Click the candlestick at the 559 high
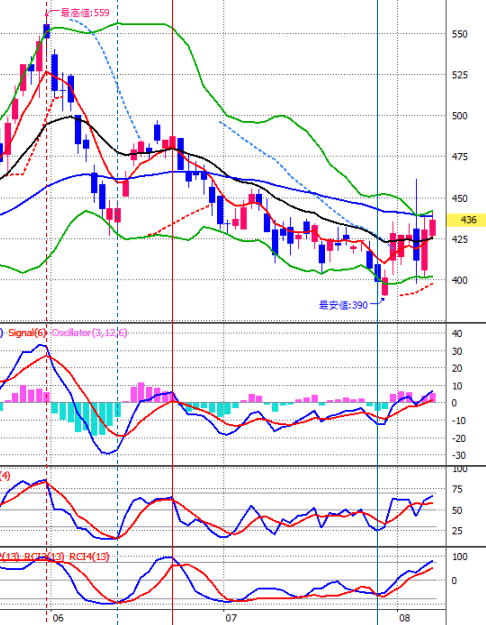The image size is (486, 625). tap(47, 31)
